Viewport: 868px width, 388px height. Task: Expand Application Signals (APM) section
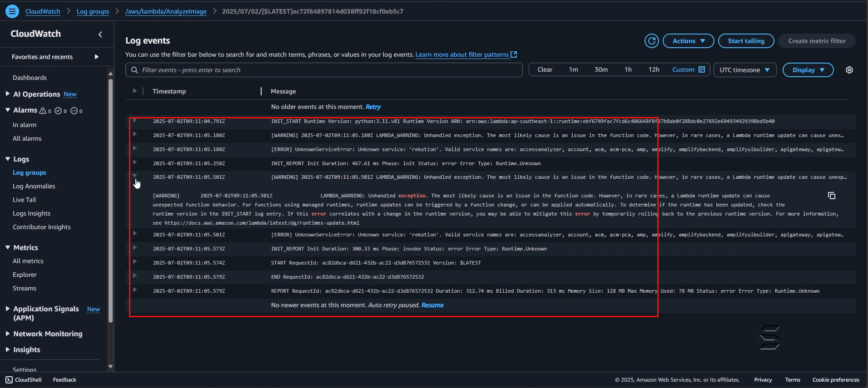click(x=8, y=309)
